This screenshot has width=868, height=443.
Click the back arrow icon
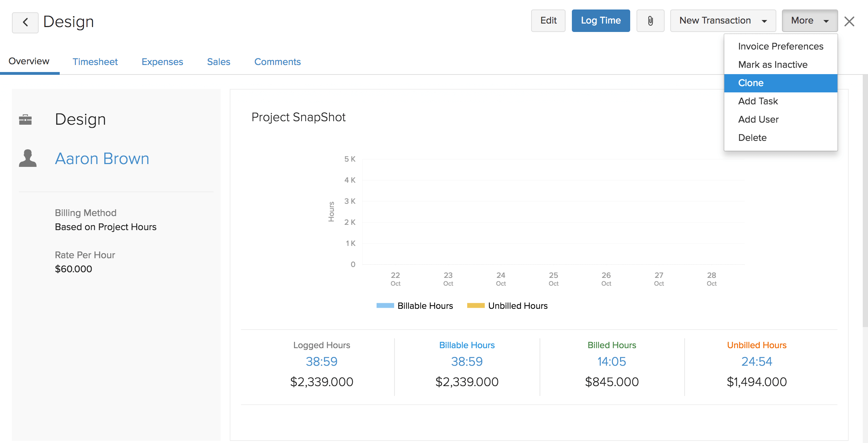25,22
